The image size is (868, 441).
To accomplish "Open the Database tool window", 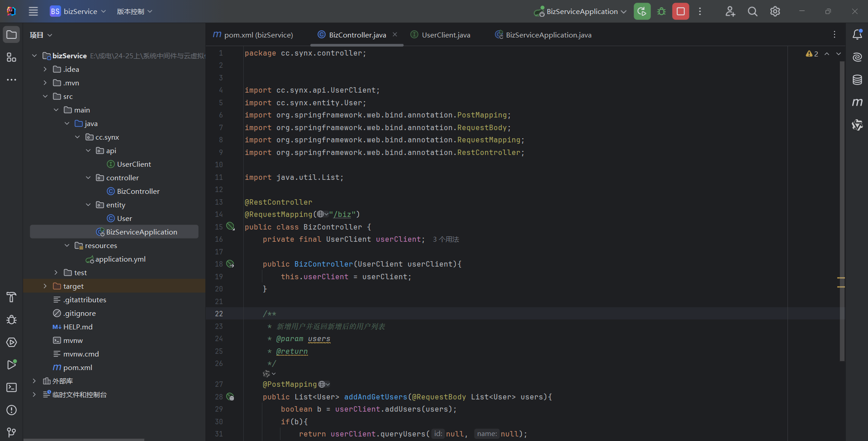I will 857,80.
